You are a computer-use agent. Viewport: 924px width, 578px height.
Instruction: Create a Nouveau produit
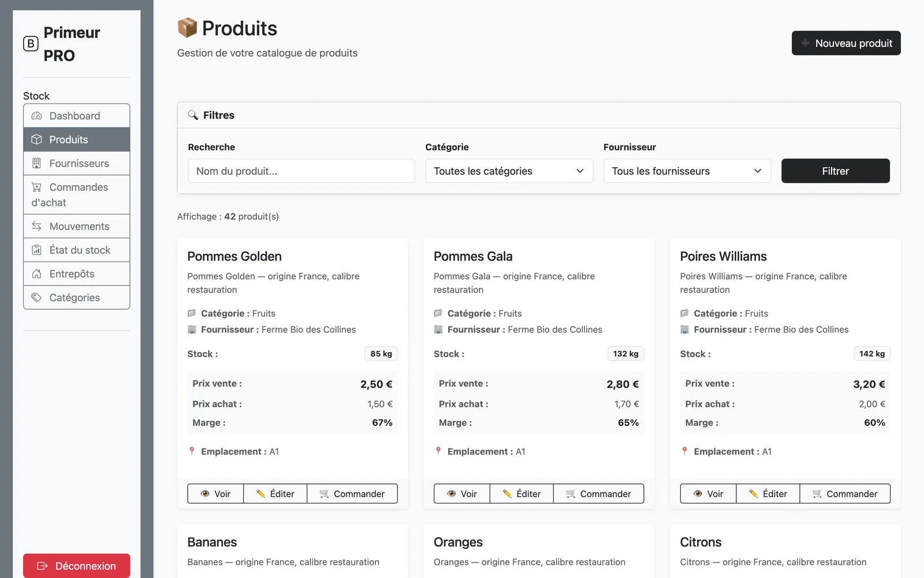point(846,43)
